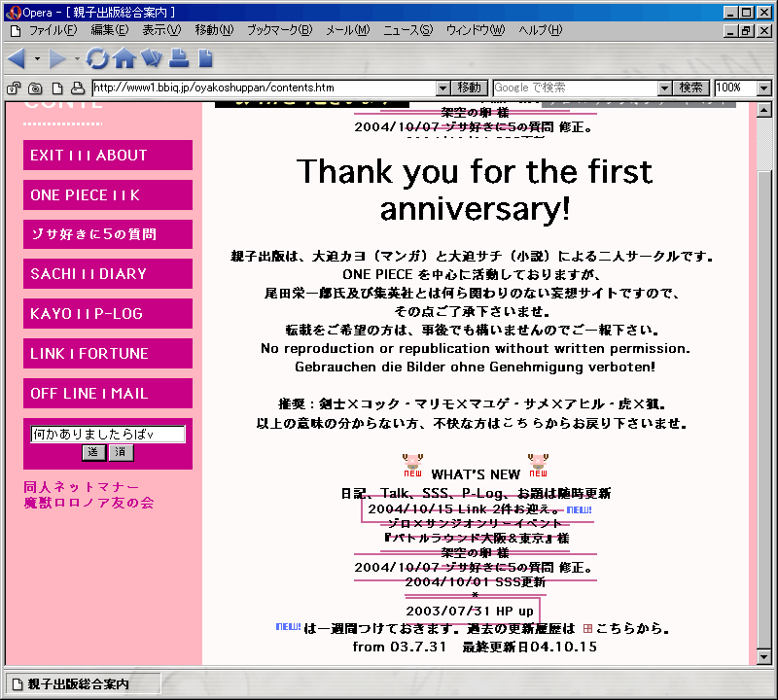Click the 'Thank you for the first anniversary!' heading
This screenshot has width=778, height=700.
(475, 190)
